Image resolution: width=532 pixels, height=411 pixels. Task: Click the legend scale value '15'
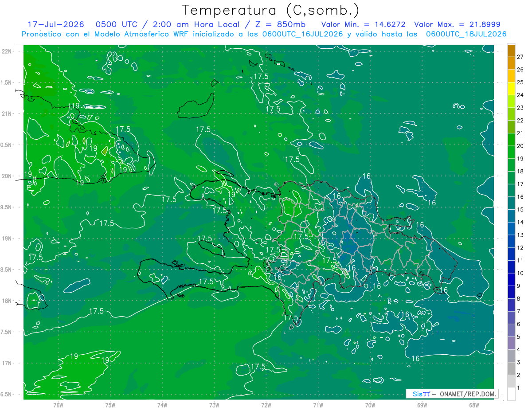pos(520,209)
